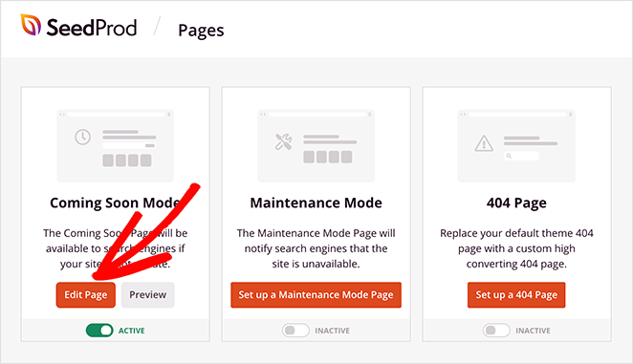Click the SeedProd brand name text
The height and width of the screenshot is (364, 633).
click(x=92, y=28)
